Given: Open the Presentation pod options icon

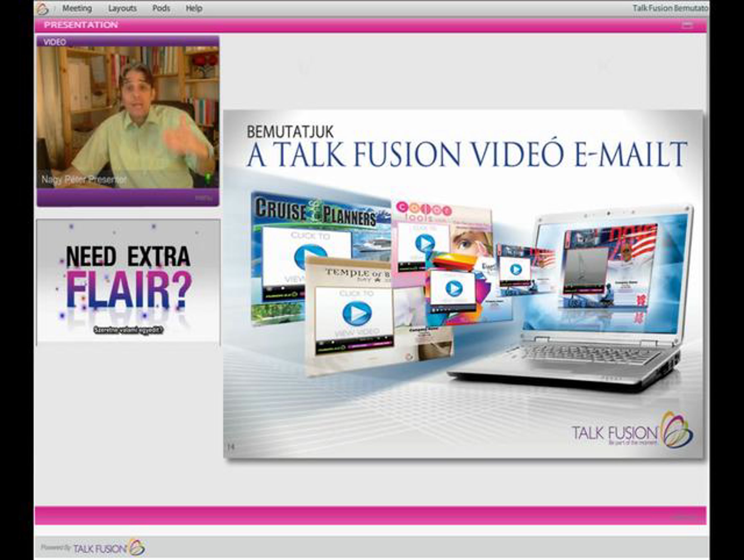Looking at the screenshot, I should tap(687, 25).
